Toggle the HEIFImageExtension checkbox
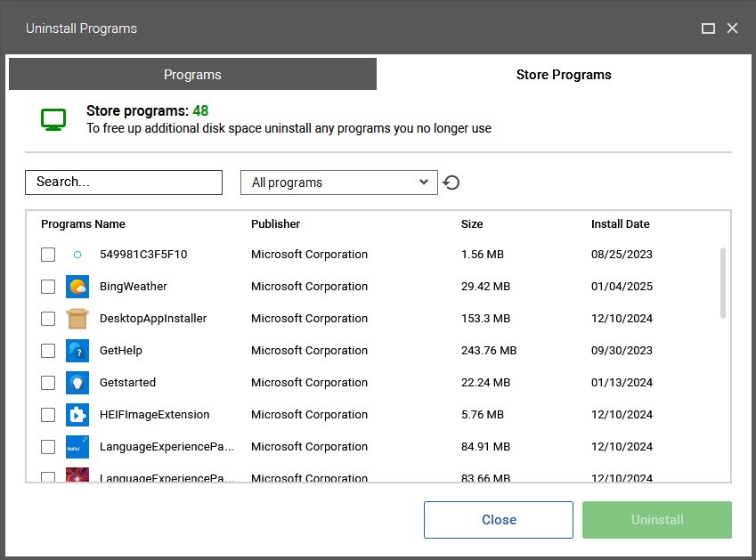The width and height of the screenshot is (756, 560). [48, 415]
